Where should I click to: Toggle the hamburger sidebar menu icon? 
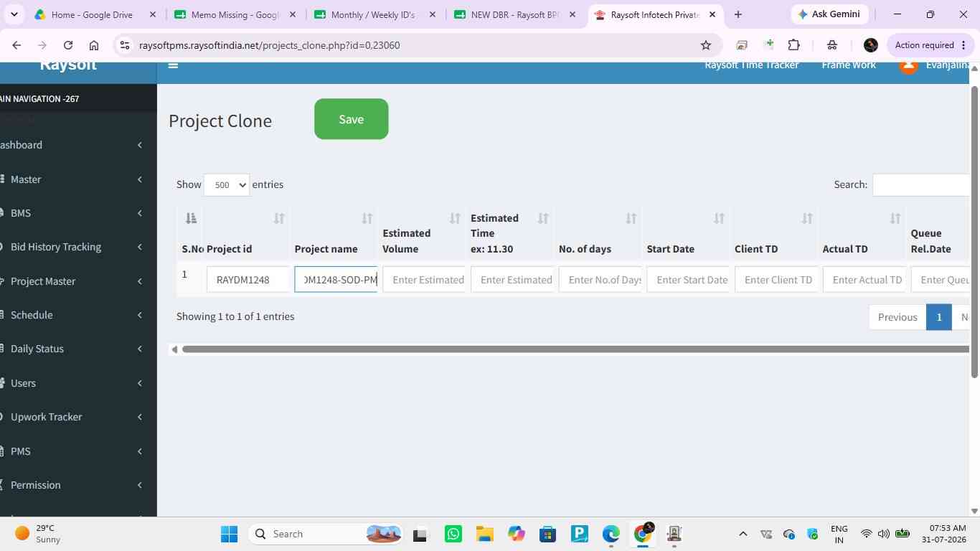[173, 65]
